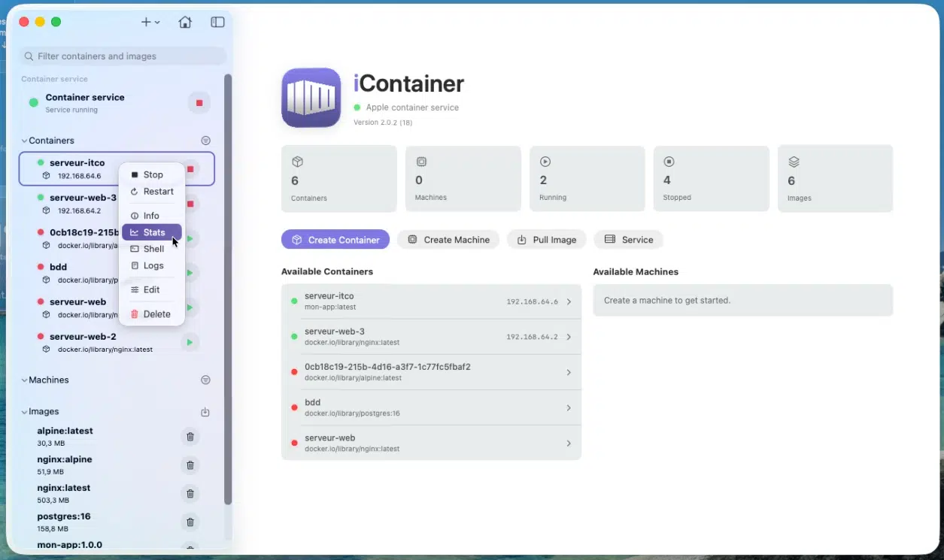Delete the nginx:alpine image

point(190,465)
